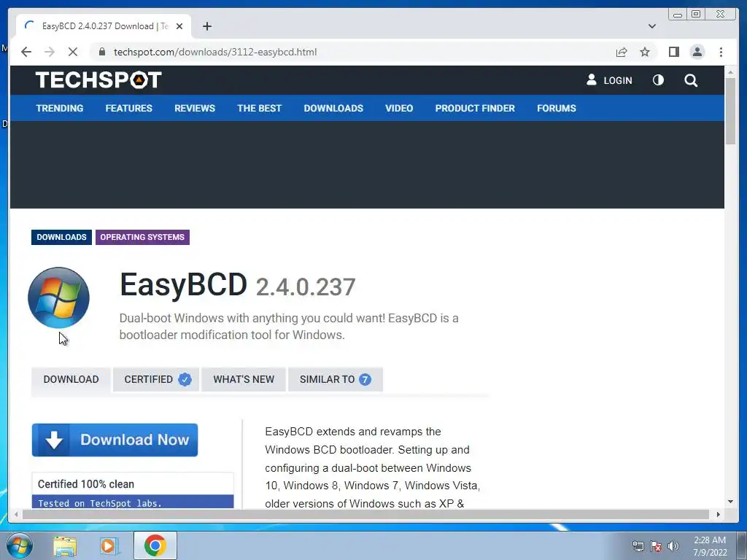Click the EasyBCD Windows logo icon
This screenshot has height=560, width=747.
coord(58,297)
